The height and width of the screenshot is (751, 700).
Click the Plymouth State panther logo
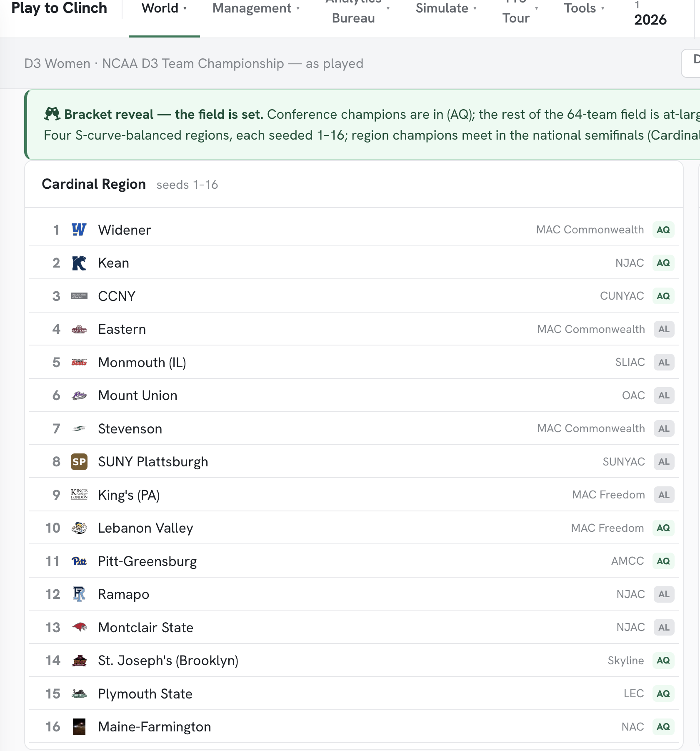tap(79, 693)
